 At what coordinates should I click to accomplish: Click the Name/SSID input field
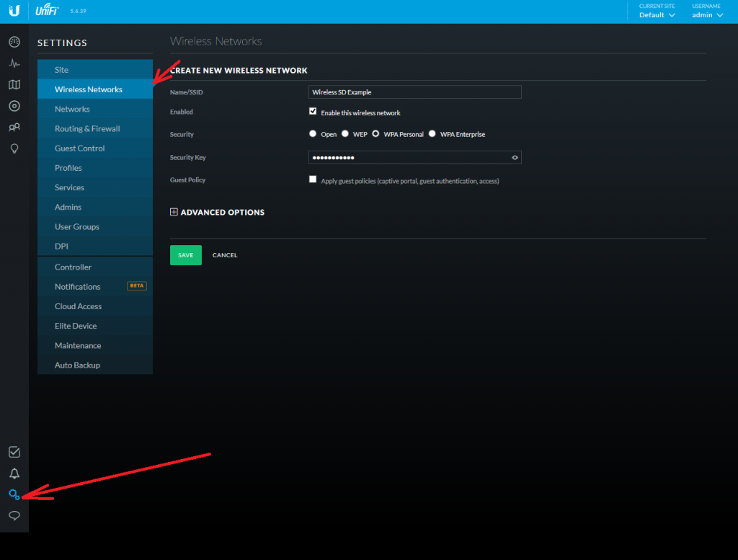click(414, 92)
